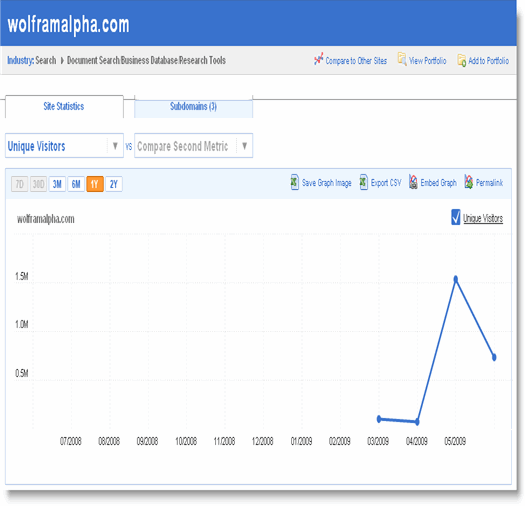Click the Add to Portfolio link
The height and width of the screenshot is (506, 525).
tap(489, 61)
